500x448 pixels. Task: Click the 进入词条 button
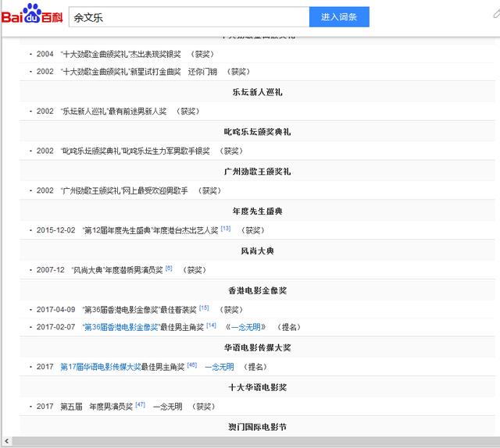pos(339,17)
